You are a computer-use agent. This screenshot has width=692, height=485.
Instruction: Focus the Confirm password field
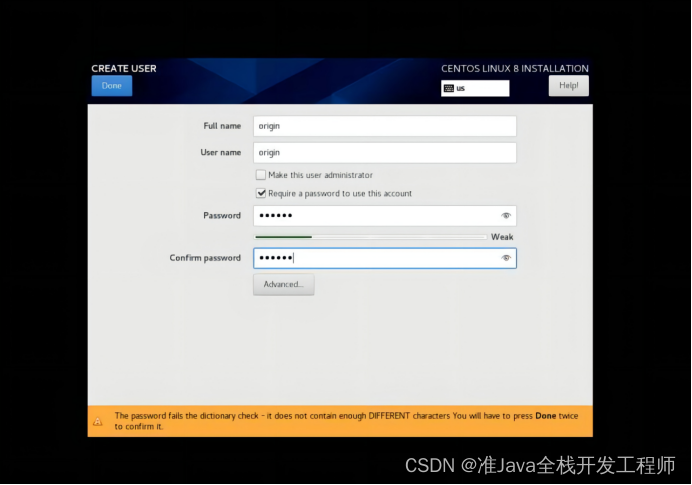[385, 258]
